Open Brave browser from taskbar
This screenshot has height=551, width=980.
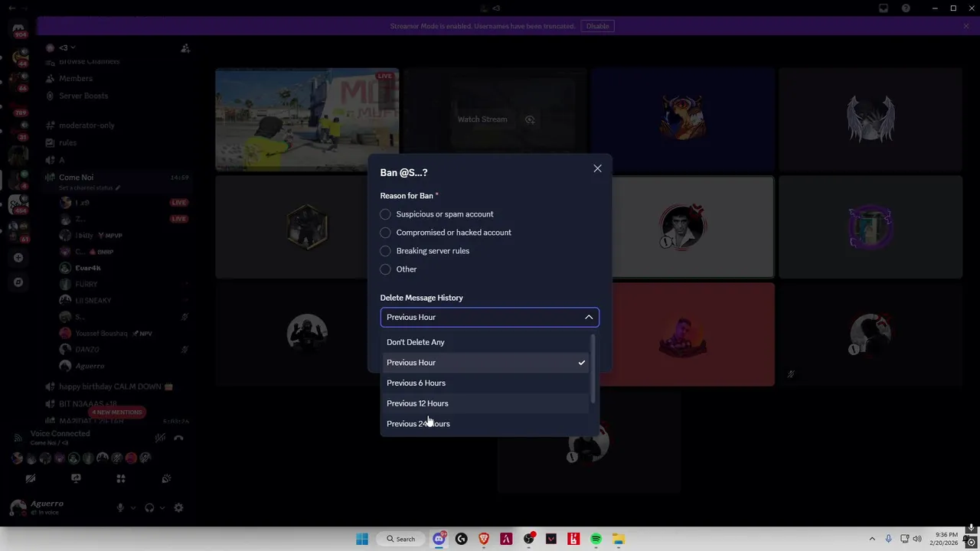click(x=484, y=539)
